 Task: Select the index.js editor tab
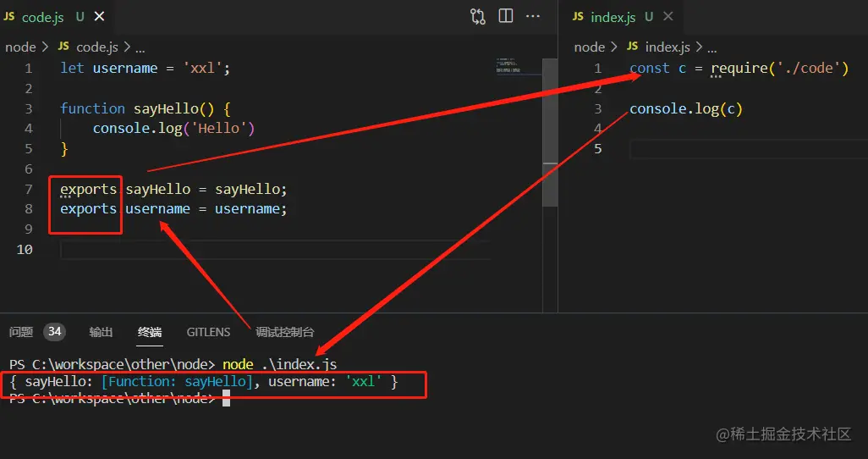click(x=622, y=17)
